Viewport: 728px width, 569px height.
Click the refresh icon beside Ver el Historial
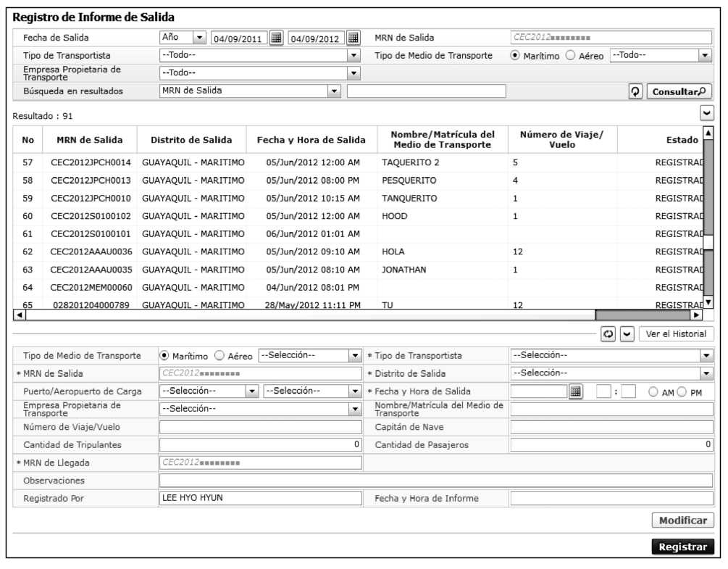[608, 334]
